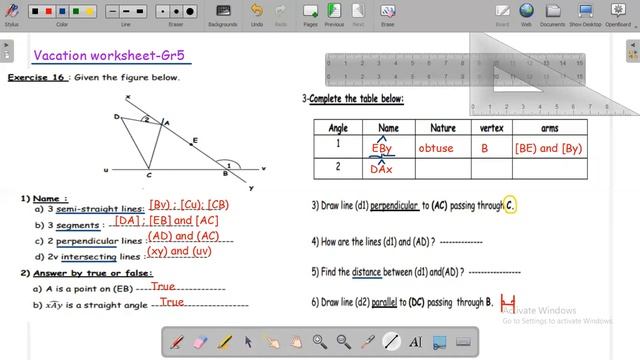
Task: Choose the black pen color
Action: (35, 11)
